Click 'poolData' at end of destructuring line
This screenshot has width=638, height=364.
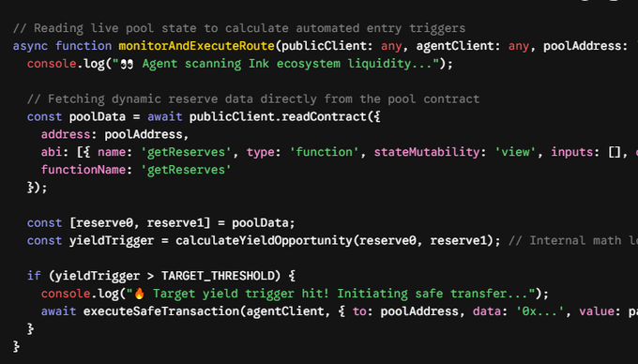pos(260,223)
